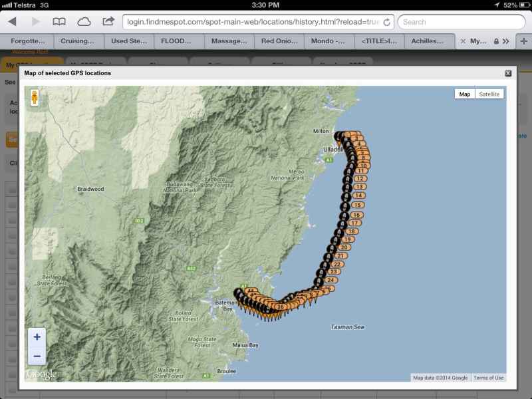Open Bookmarks using the book icon
Viewport: 532px width, 399px height.
coord(61,21)
